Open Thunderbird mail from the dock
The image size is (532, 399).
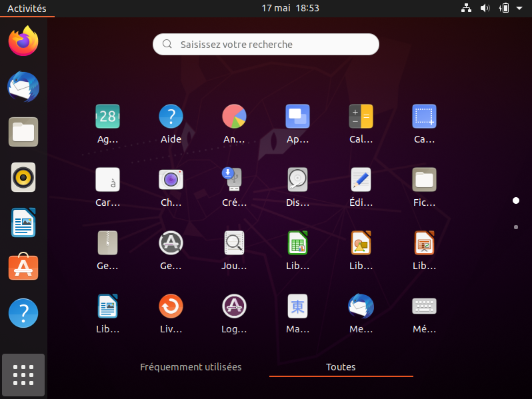click(23, 87)
